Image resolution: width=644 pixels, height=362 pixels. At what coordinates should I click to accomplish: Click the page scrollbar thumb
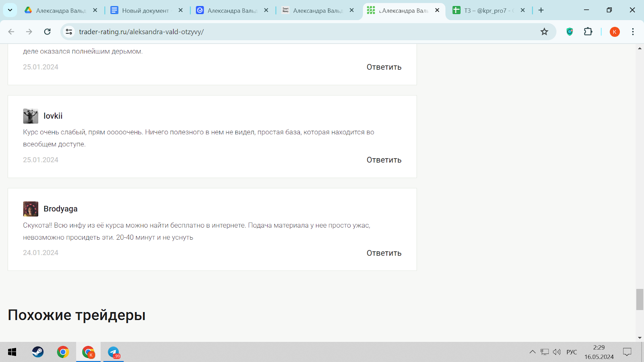coord(640,299)
